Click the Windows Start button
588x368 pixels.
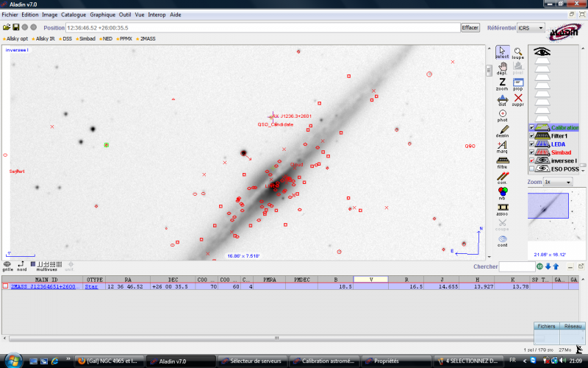(x=13, y=361)
